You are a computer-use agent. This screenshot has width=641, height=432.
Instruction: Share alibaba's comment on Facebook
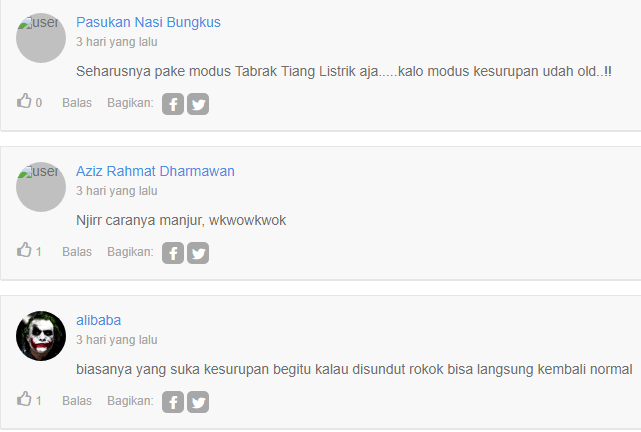tap(173, 402)
